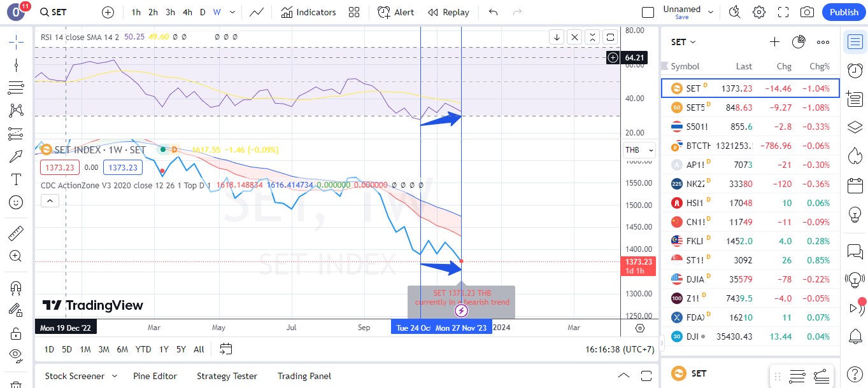Open the Indicators dialog
Viewport: 868px width, 388px height.
coord(308,12)
